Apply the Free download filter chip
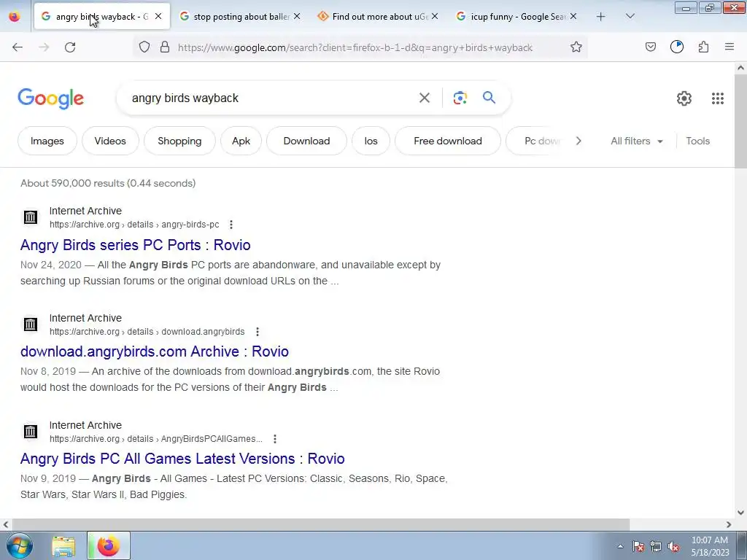Screen dimensions: 747x560 pos(448,141)
